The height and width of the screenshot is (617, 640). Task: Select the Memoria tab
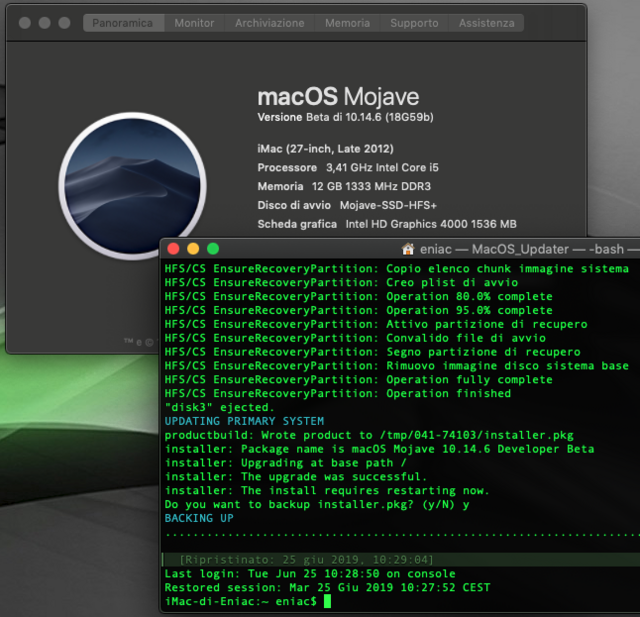point(347,23)
